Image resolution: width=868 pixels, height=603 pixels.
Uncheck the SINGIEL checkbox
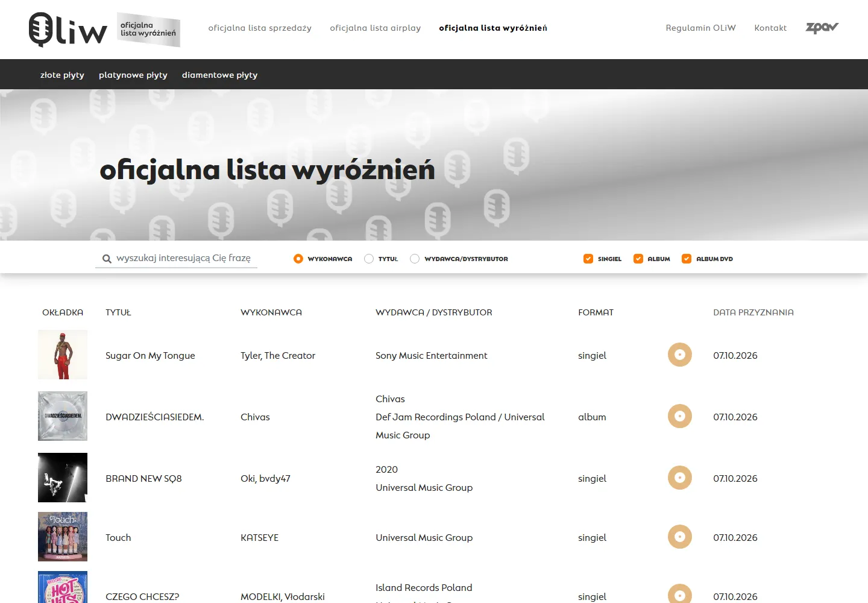[588, 259]
